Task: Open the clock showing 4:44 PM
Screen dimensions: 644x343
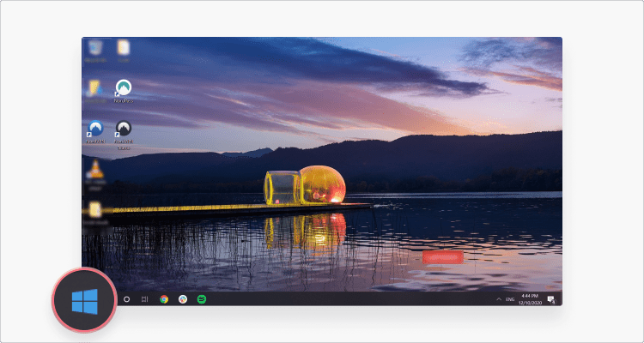Action: (530, 299)
